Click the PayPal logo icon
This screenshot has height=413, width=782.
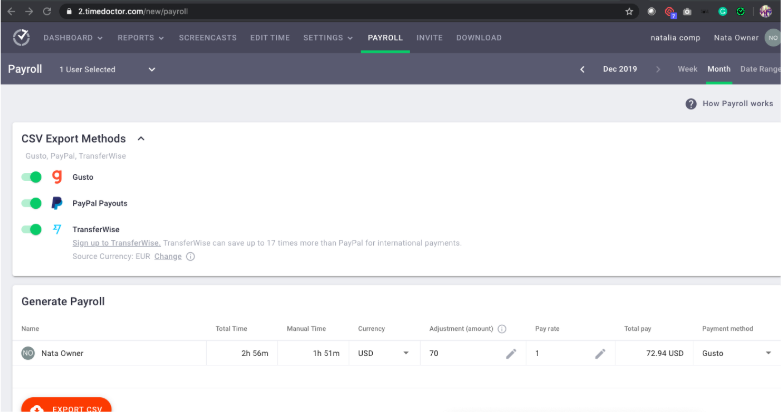click(57, 203)
